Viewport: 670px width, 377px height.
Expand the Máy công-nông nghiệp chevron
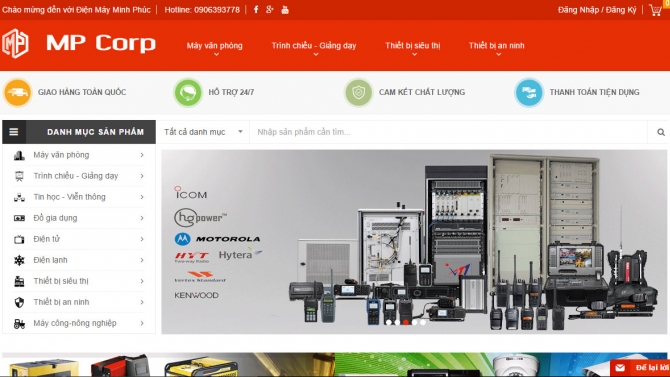[142, 323]
